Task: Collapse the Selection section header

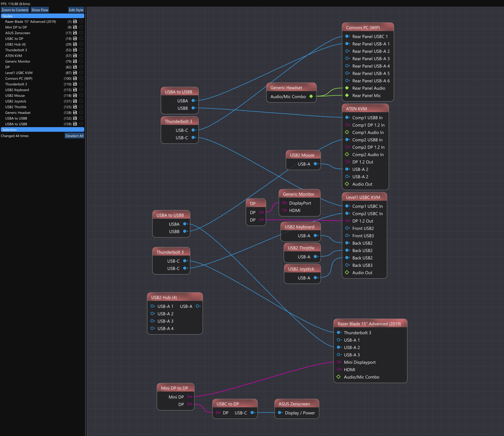Action: tap(43, 129)
